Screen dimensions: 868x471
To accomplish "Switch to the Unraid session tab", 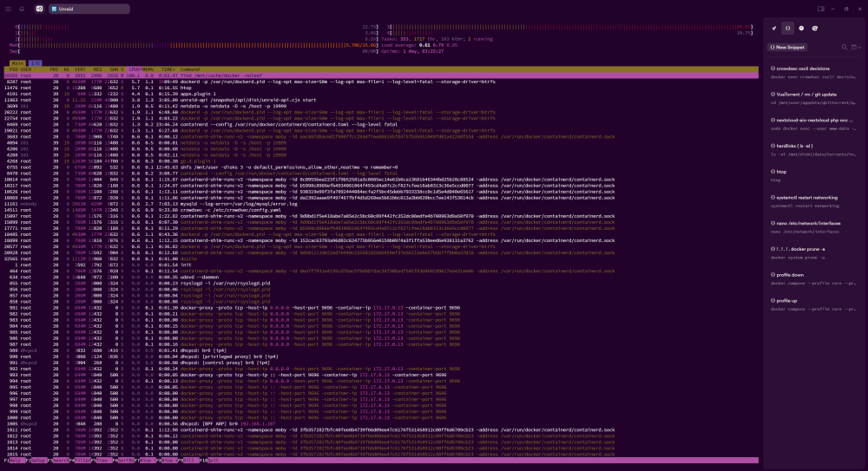I will [89, 9].
